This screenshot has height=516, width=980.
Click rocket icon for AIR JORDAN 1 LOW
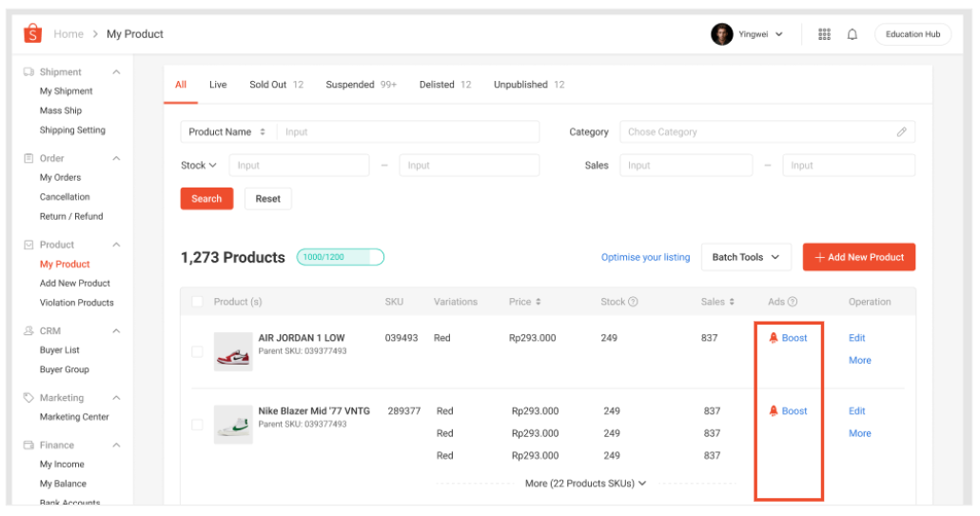(774, 338)
